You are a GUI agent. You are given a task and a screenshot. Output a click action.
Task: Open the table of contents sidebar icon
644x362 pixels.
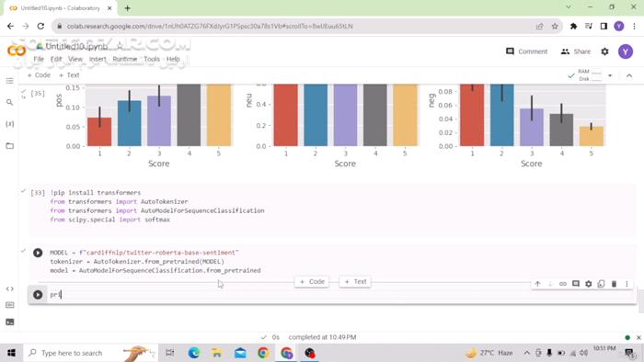10,81
